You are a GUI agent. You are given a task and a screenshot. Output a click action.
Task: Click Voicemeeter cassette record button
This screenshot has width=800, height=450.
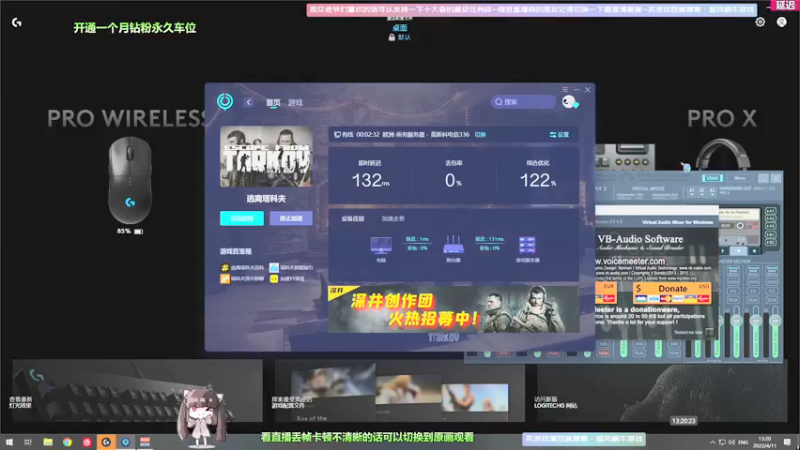(x=754, y=251)
